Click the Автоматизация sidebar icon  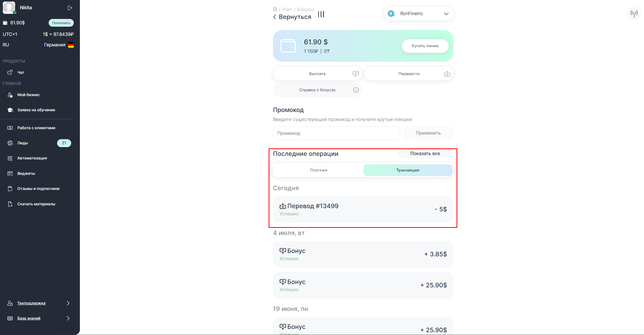(x=10, y=158)
